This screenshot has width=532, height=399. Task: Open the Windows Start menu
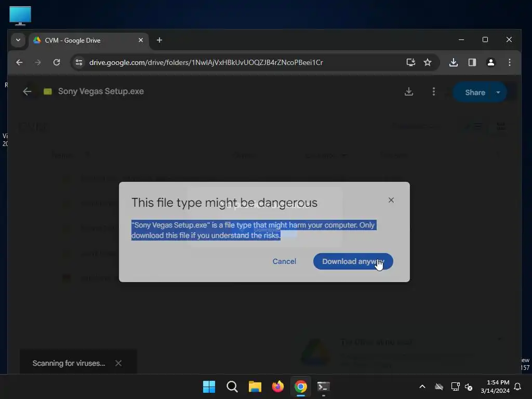(209, 387)
